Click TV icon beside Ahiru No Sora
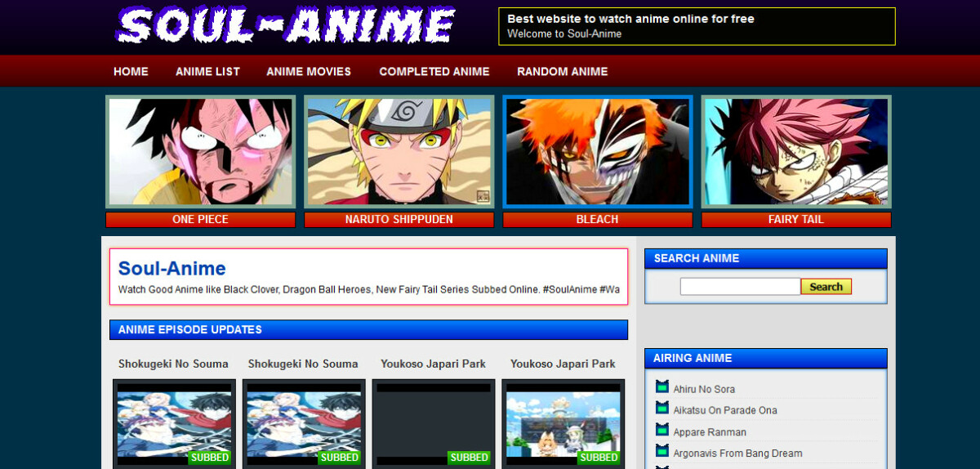This screenshot has width=980, height=469. (x=662, y=387)
